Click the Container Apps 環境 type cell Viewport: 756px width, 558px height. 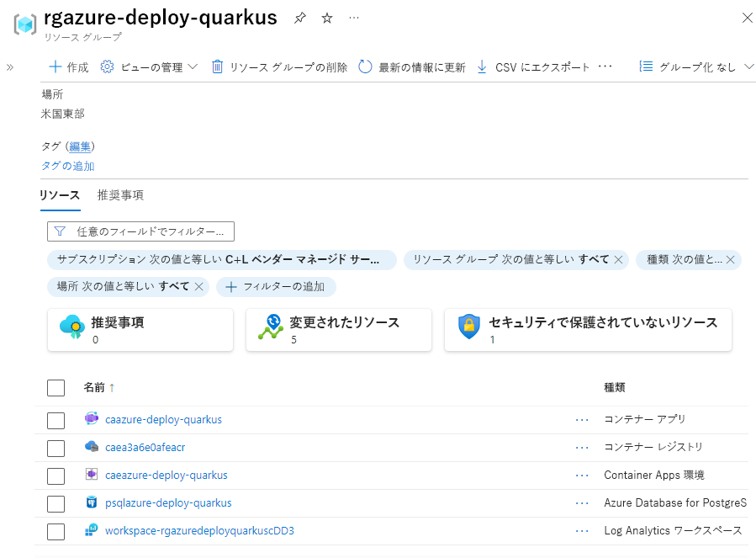pyautogui.click(x=654, y=476)
